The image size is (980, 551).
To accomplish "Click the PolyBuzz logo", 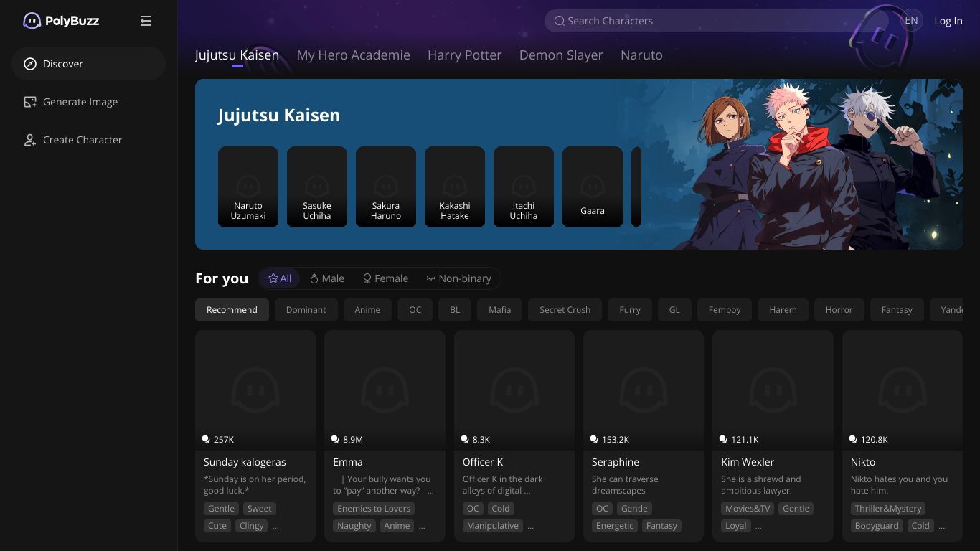I will 61,21.
